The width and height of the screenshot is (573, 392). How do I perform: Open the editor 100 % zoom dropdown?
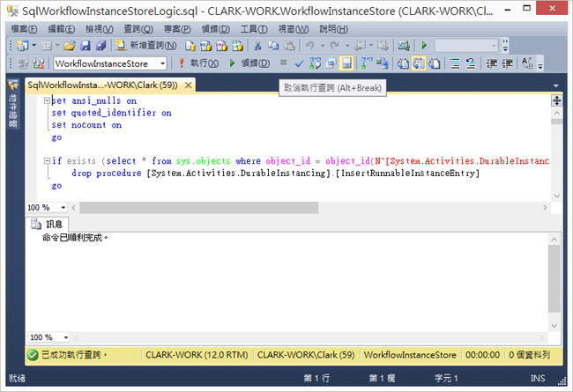(x=63, y=208)
